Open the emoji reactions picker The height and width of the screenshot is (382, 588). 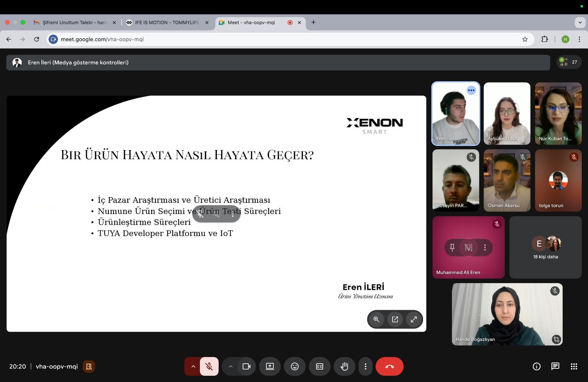(295, 367)
